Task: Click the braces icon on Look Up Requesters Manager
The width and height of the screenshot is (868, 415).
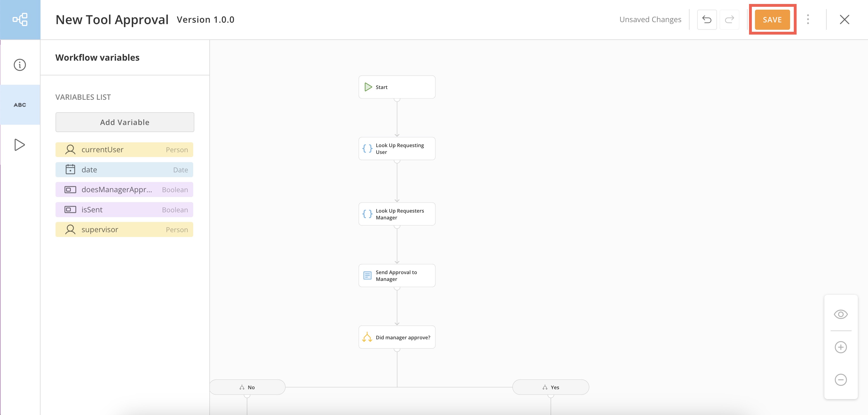Action: pos(367,214)
